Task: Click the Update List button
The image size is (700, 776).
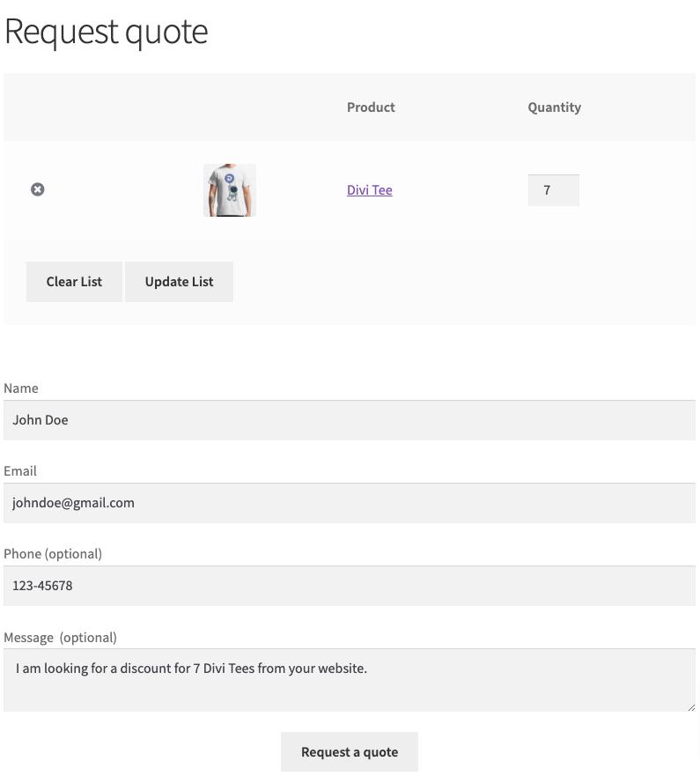Action: point(179,282)
